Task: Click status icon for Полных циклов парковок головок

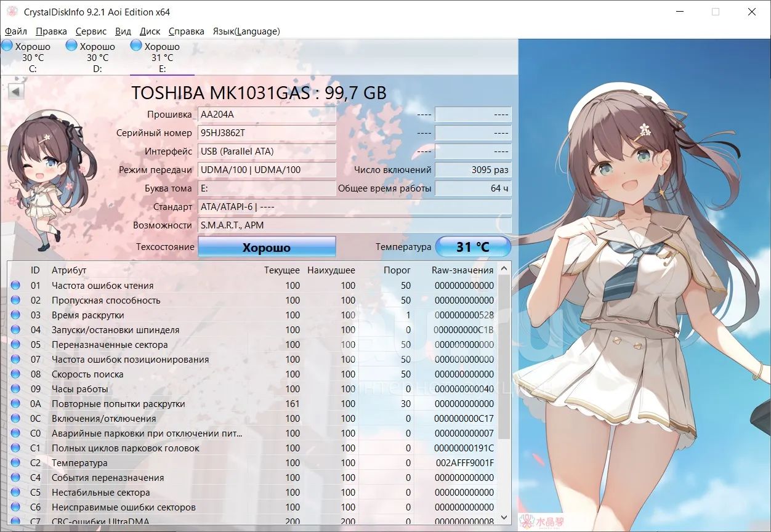Action: click(x=15, y=448)
